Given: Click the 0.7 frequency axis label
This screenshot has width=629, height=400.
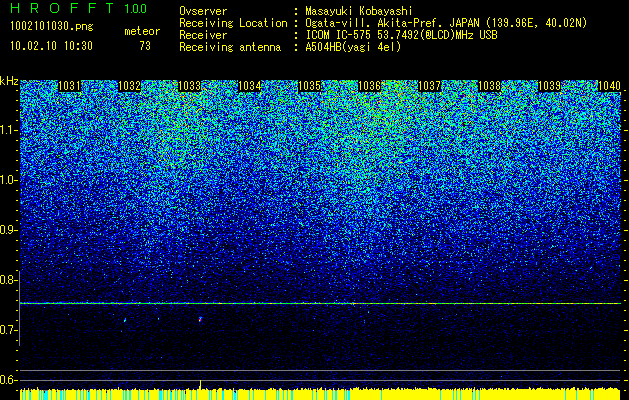Looking at the screenshot, I should pyautogui.click(x=8, y=330).
